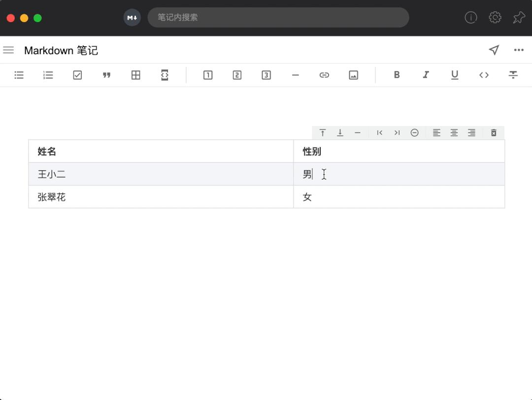Open the hamburger menu next to Markdown 笔记

[8, 50]
